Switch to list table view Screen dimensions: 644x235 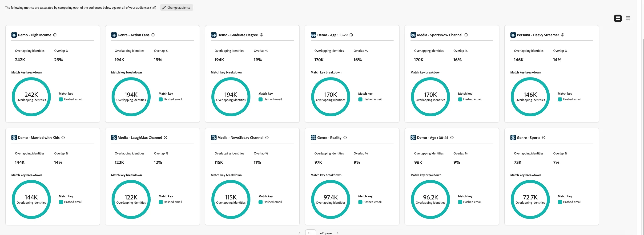(628, 18)
